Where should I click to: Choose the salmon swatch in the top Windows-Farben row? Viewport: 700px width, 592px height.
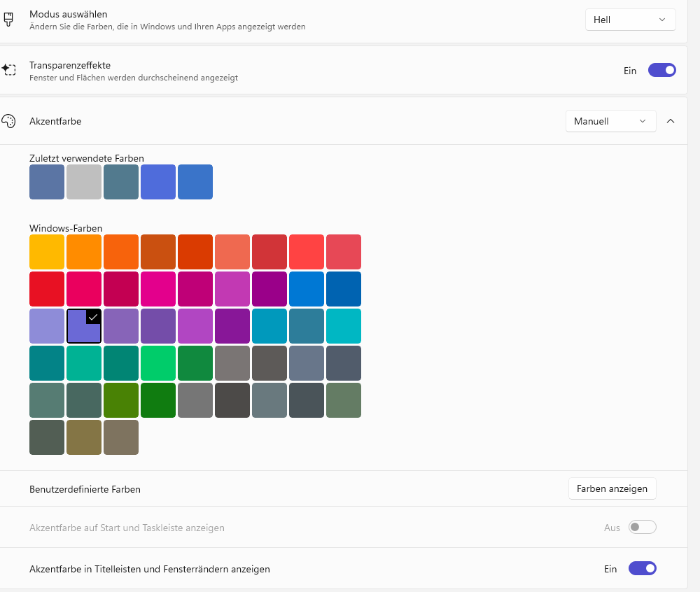(x=232, y=252)
